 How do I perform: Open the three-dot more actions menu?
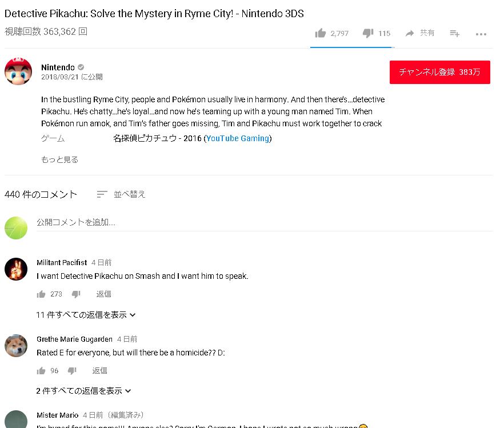point(481,34)
